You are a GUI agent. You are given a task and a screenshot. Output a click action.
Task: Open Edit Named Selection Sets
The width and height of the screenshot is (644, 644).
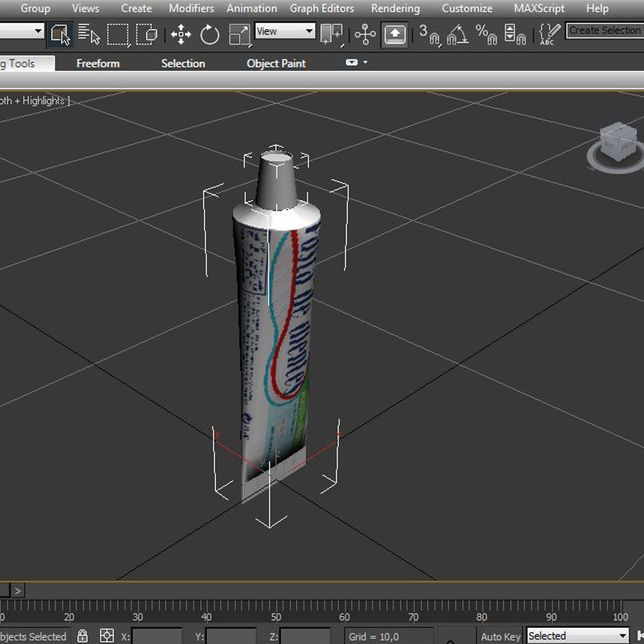tap(549, 35)
